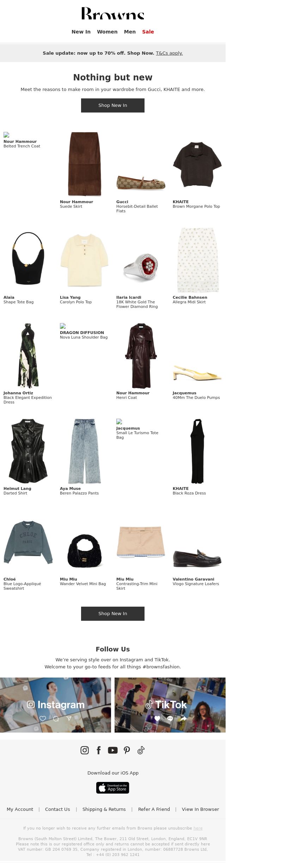Click the T&Cs apply link
Viewport: 282px width, 868px height.
(x=169, y=53)
